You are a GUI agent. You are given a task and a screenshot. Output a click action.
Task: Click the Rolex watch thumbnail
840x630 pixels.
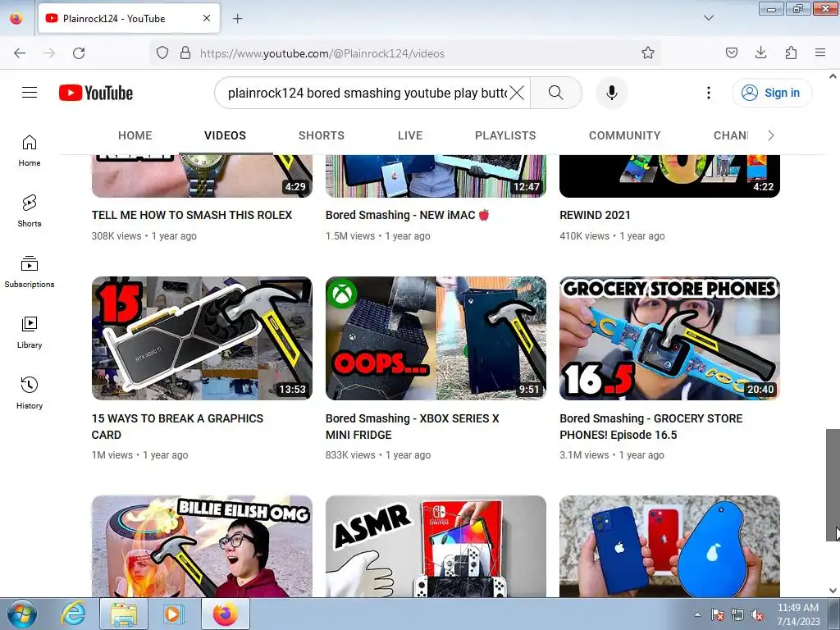click(x=202, y=176)
